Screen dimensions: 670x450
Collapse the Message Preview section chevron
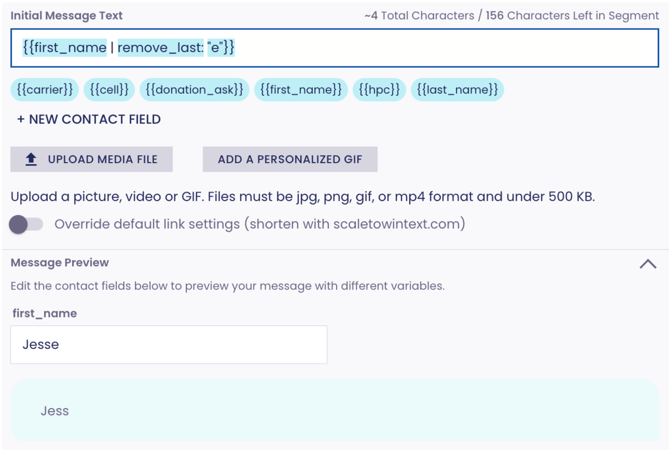point(648,264)
